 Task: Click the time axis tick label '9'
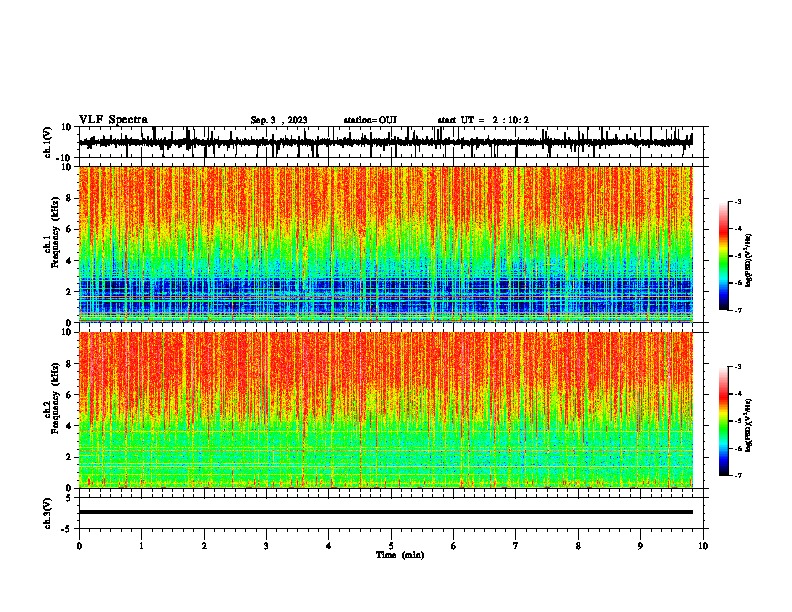pos(640,546)
